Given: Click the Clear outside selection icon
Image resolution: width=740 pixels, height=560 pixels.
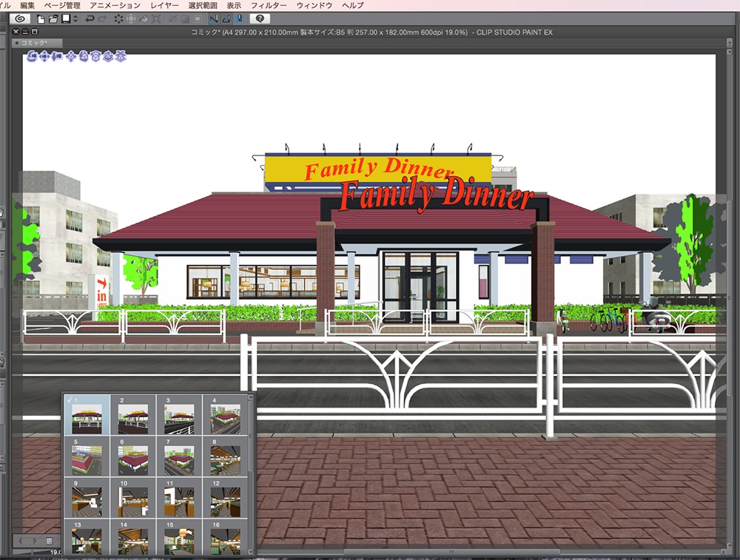Looking at the screenshot, I should [131, 19].
